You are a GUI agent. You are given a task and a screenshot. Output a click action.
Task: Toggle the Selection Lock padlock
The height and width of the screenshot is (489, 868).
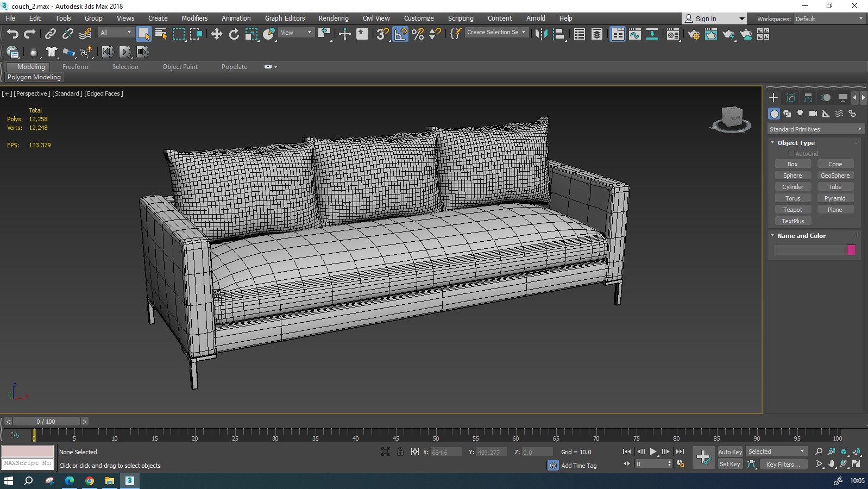point(400,452)
